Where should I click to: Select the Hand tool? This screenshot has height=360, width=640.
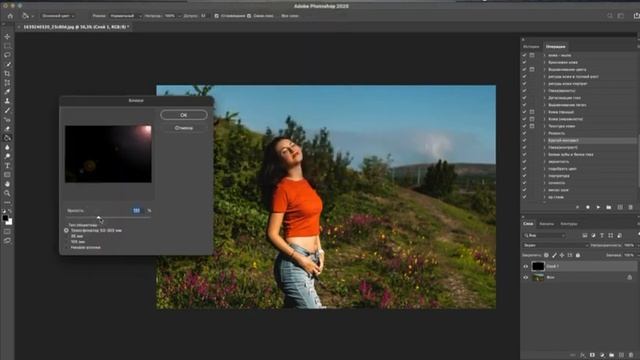[7, 184]
